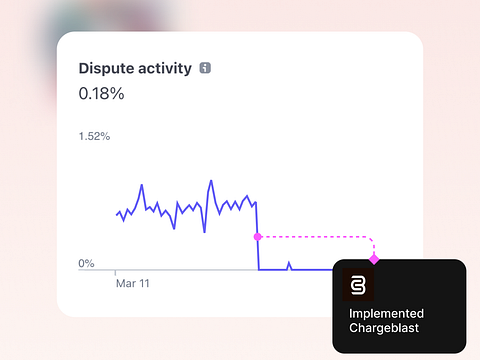Click the black Chargeblast tooltip card
This screenshot has height=360, width=480.
point(399,306)
